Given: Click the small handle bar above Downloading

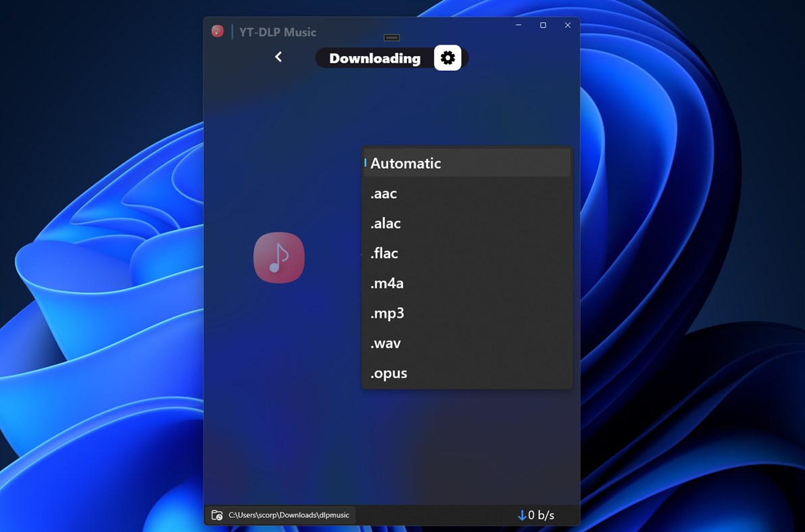Looking at the screenshot, I should pos(392,37).
